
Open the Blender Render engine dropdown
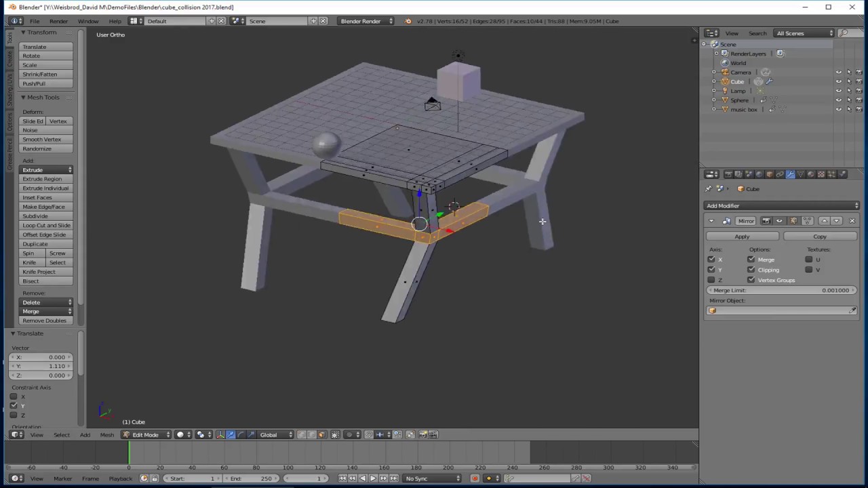tap(366, 21)
